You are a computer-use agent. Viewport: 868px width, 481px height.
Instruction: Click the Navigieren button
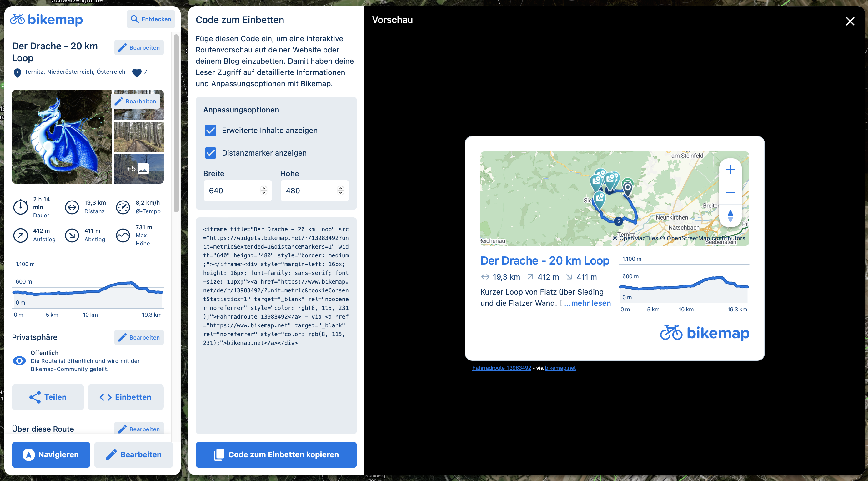click(51, 454)
